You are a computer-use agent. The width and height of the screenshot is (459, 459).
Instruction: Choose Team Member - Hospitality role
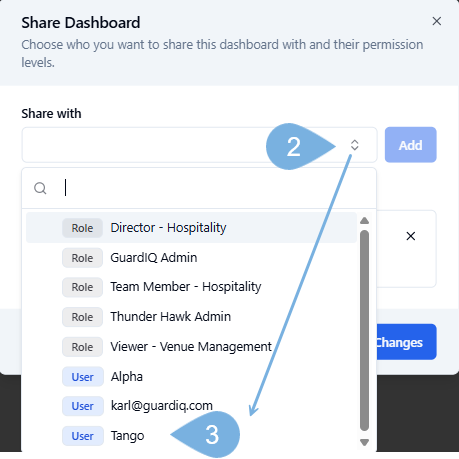(191, 287)
